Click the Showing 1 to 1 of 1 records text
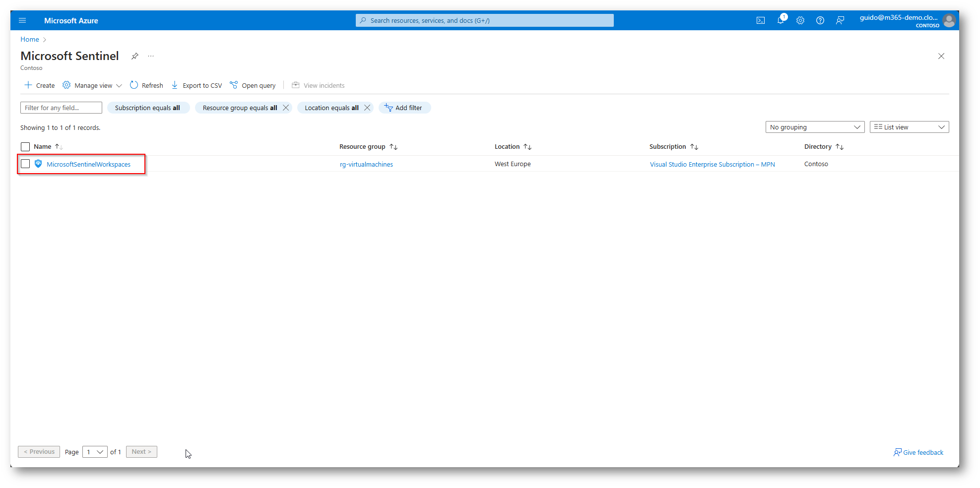 point(60,128)
